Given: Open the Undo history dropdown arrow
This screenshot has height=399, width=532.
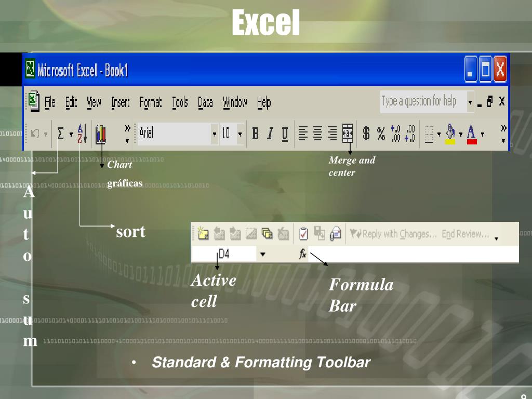Looking at the screenshot, I should click(46, 135).
